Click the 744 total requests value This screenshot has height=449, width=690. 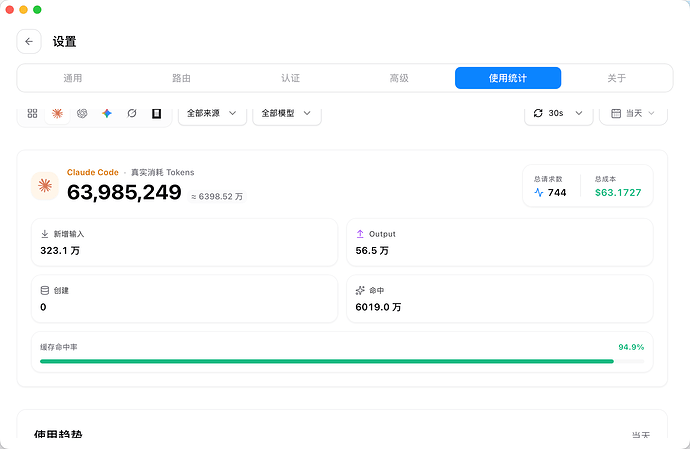click(557, 192)
